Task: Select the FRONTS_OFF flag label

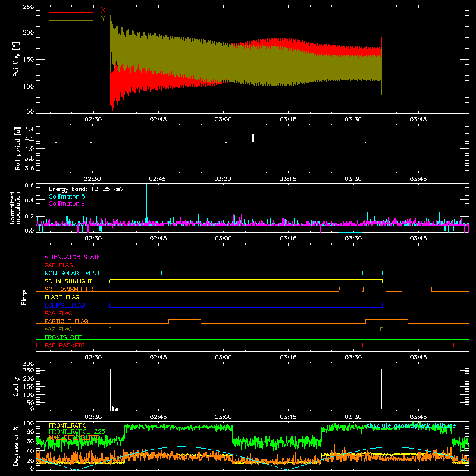Action: (63, 337)
